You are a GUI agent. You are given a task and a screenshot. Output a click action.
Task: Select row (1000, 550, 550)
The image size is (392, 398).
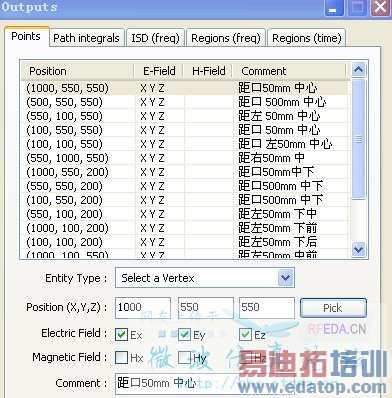(185, 88)
